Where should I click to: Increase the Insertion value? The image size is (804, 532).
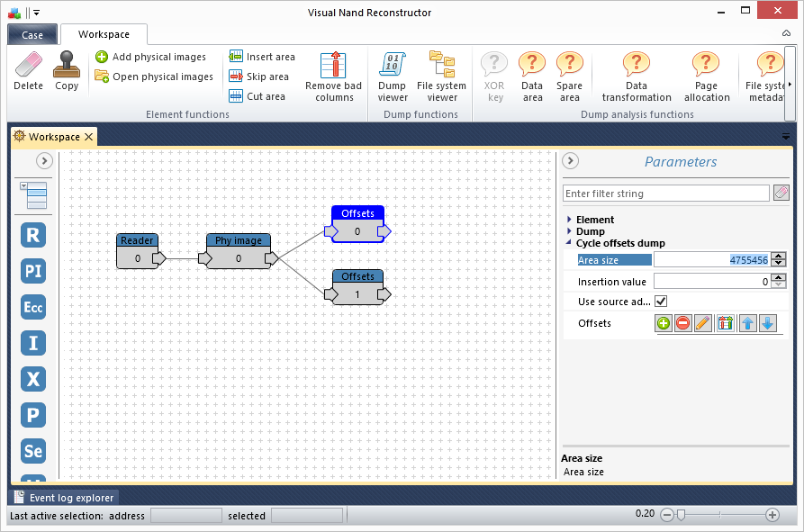click(779, 277)
